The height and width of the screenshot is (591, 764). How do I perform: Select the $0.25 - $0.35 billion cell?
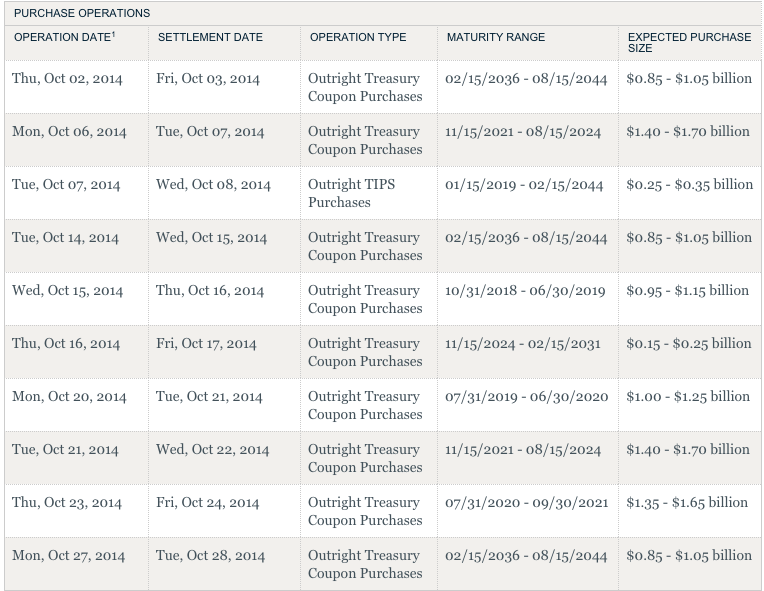point(690,184)
